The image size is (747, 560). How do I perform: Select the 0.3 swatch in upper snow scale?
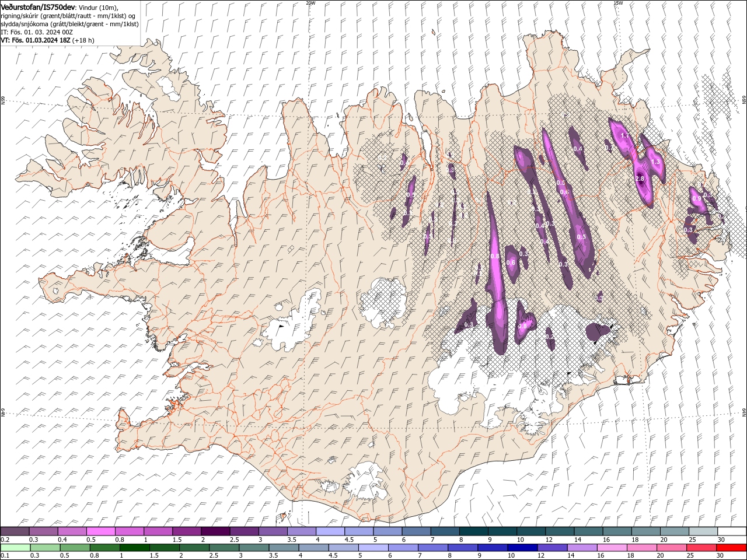pyautogui.click(x=43, y=531)
